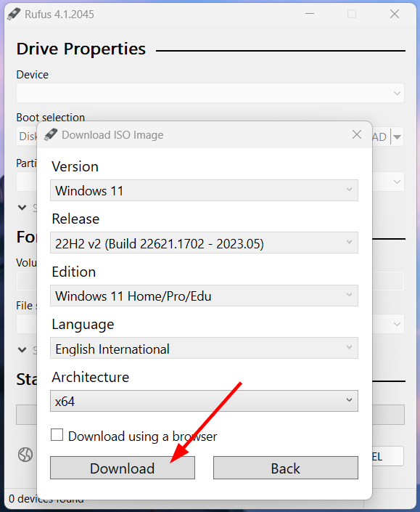Open the Partition scheme dropdown arrow
The height and width of the screenshot is (512, 420).
[x=397, y=182]
